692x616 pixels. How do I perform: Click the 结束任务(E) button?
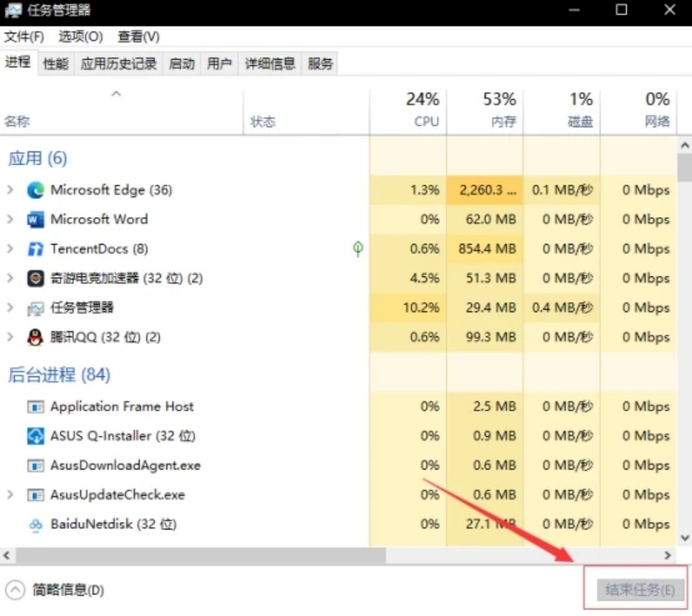[640, 589]
